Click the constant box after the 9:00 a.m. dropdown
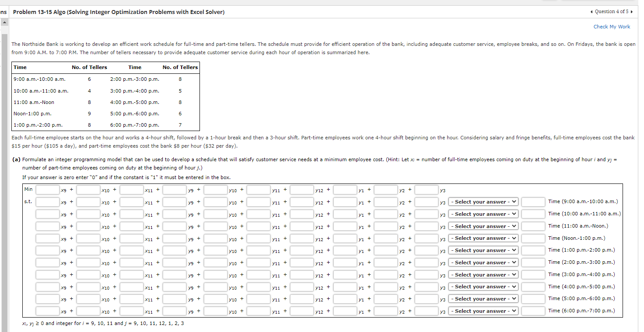 coord(533,202)
